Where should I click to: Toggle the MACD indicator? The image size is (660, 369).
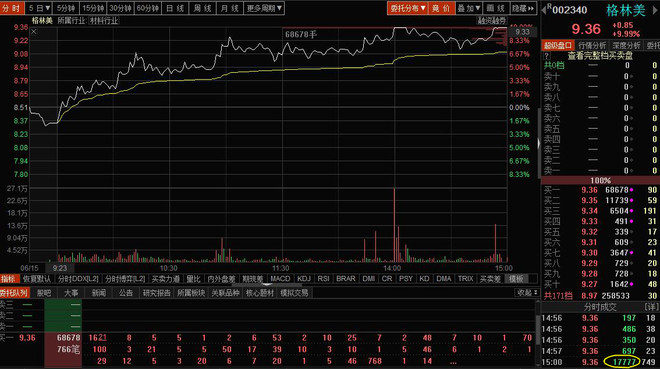point(280,279)
